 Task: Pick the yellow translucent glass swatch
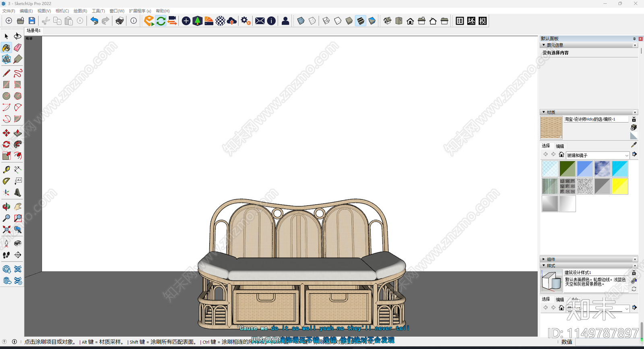[620, 186]
